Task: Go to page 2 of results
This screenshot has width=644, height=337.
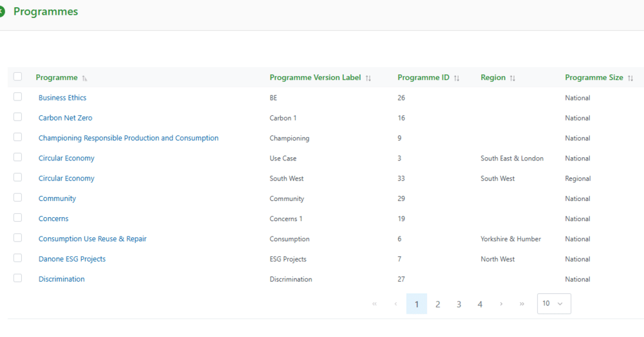Action: tap(438, 304)
